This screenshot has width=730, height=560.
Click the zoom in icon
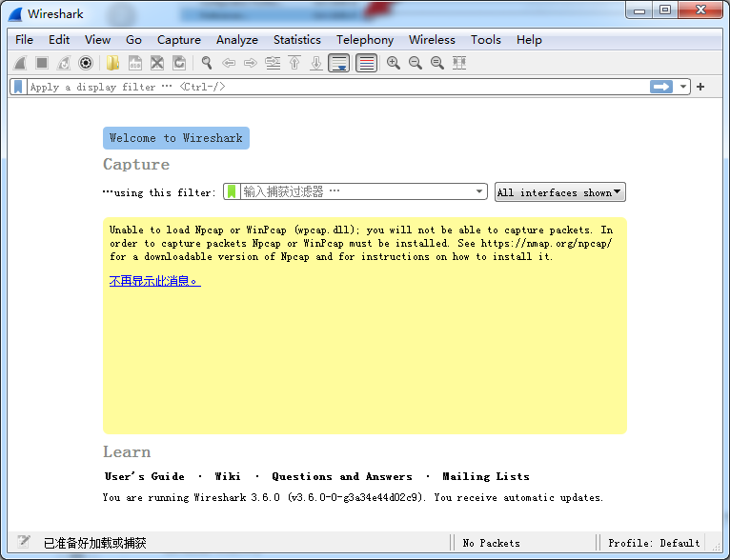click(x=393, y=63)
